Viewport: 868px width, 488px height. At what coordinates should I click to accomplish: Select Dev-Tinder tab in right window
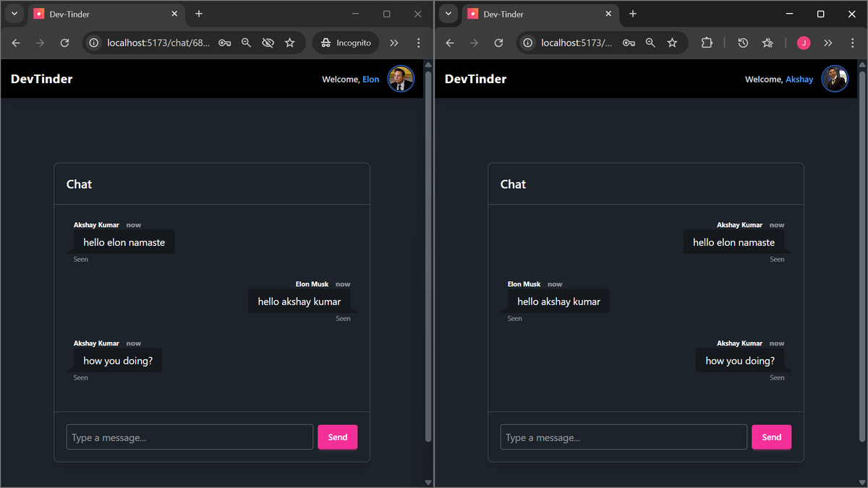point(540,14)
